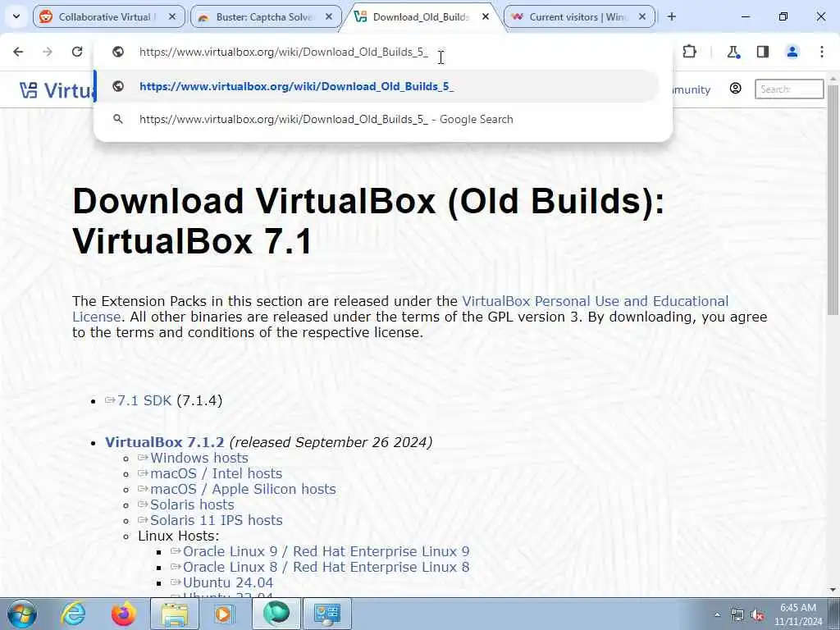Open the taskbar clock showing 6:45 AM
840x630 pixels.
[797, 614]
